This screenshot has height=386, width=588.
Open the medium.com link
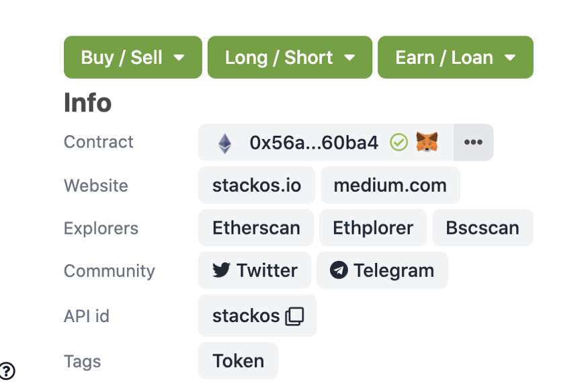pos(390,186)
